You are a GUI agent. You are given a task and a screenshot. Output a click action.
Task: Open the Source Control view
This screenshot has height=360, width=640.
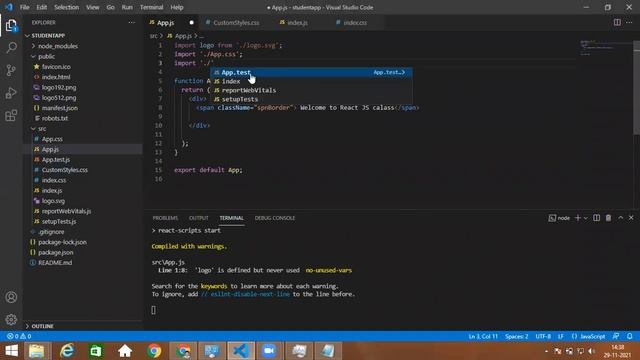tap(11, 70)
